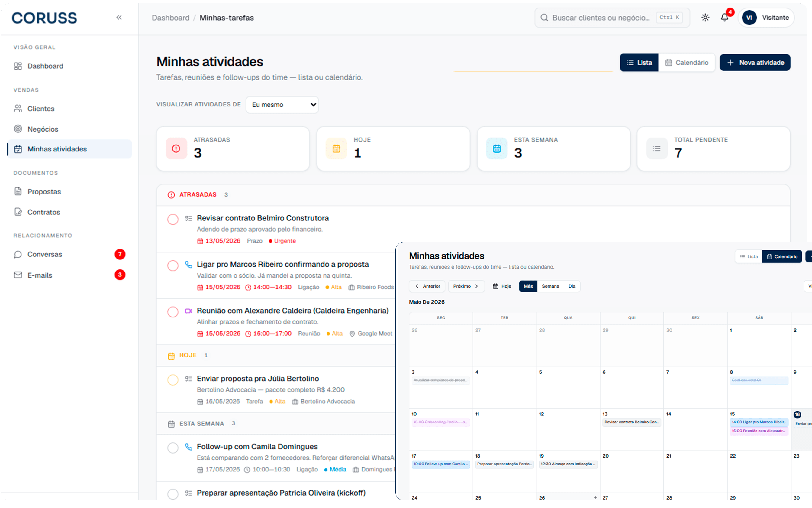The width and height of the screenshot is (812, 508).
Task: Click phone icon beside Ligar pro Marcos Ribeiro
Action: click(188, 265)
